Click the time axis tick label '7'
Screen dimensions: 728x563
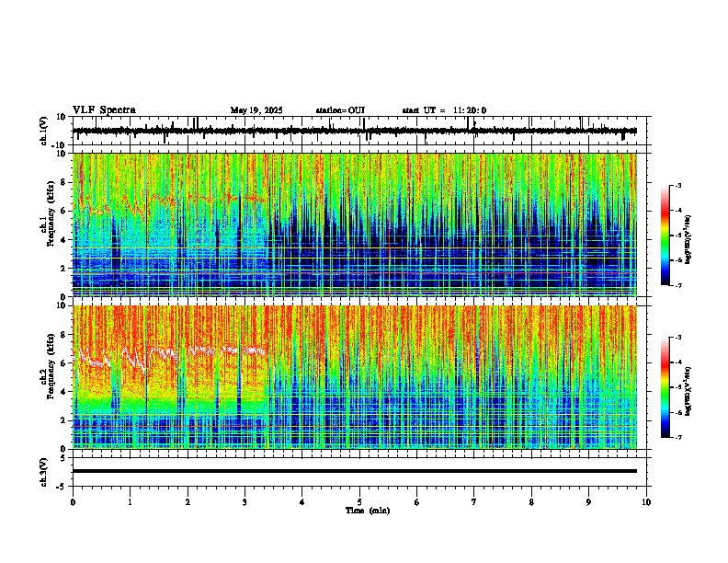pos(474,502)
